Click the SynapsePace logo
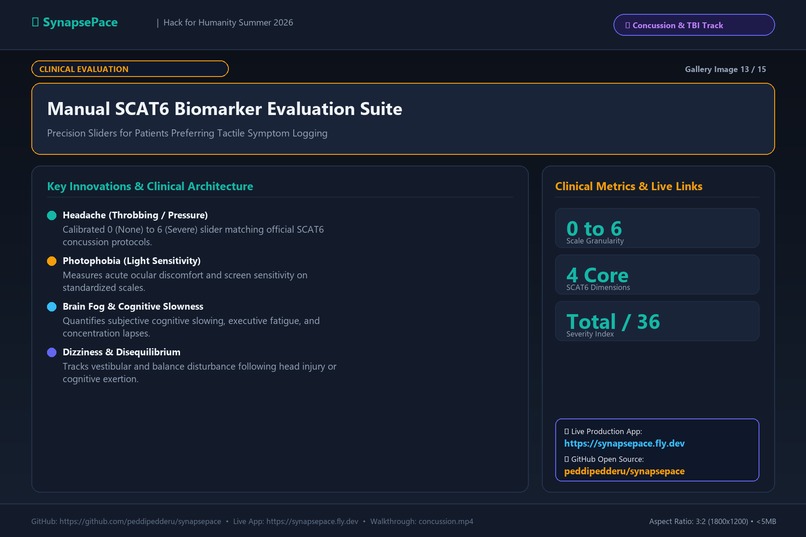This screenshot has width=806, height=537. tap(75, 23)
